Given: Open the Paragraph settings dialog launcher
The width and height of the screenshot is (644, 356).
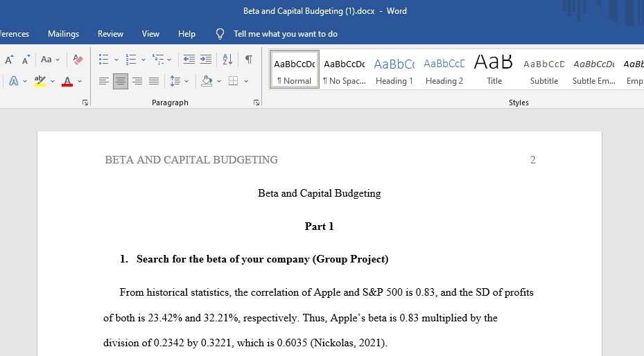Looking at the screenshot, I should point(256,103).
